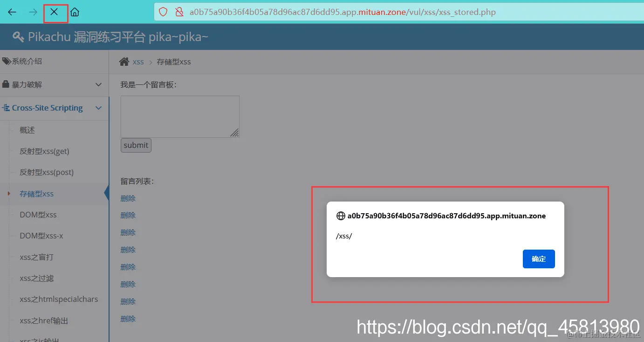Click the textarea resize grip handle
Viewport: 644px width, 342px height.
coord(235,133)
